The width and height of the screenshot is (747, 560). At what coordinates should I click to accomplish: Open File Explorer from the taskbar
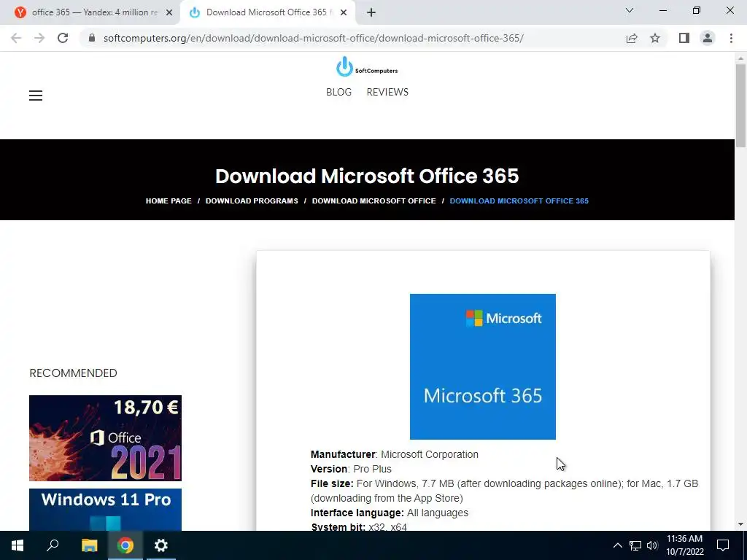(x=90, y=545)
